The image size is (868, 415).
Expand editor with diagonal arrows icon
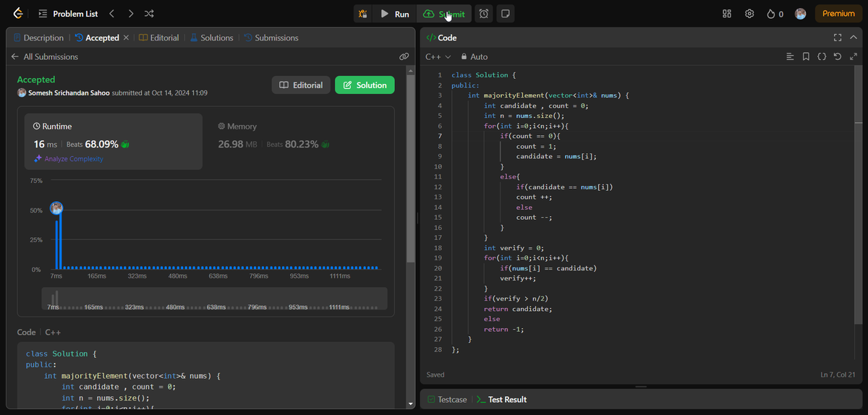[854, 56]
